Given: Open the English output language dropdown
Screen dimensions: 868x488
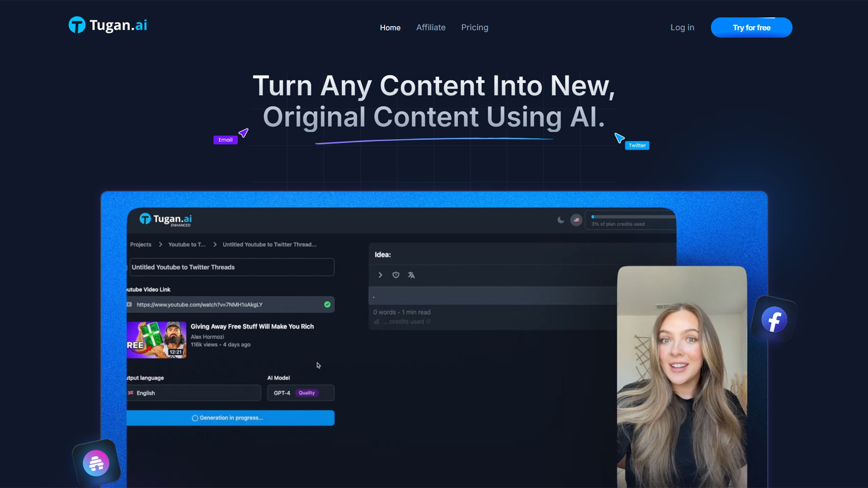Looking at the screenshot, I should [193, 393].
